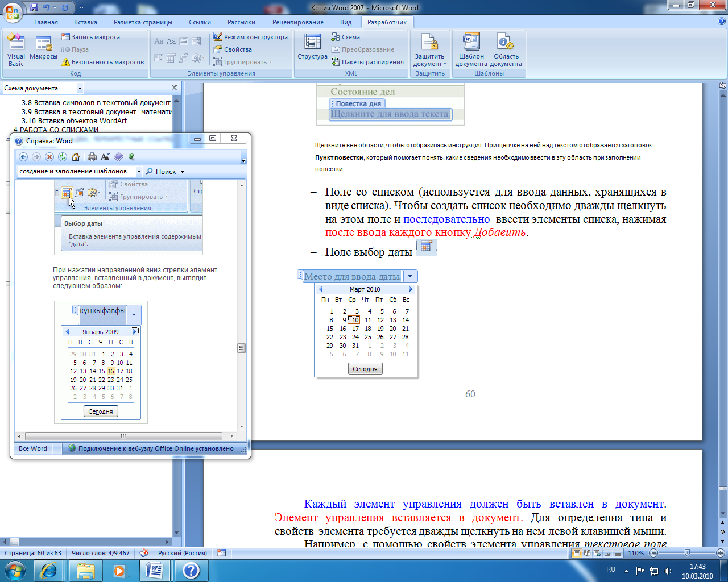The width and height of the screenshot is (728, 582).
Task: Go to heading 3.10 Вставка объектов WordArt
Action: pyautogui.click(x=74, y=120)
